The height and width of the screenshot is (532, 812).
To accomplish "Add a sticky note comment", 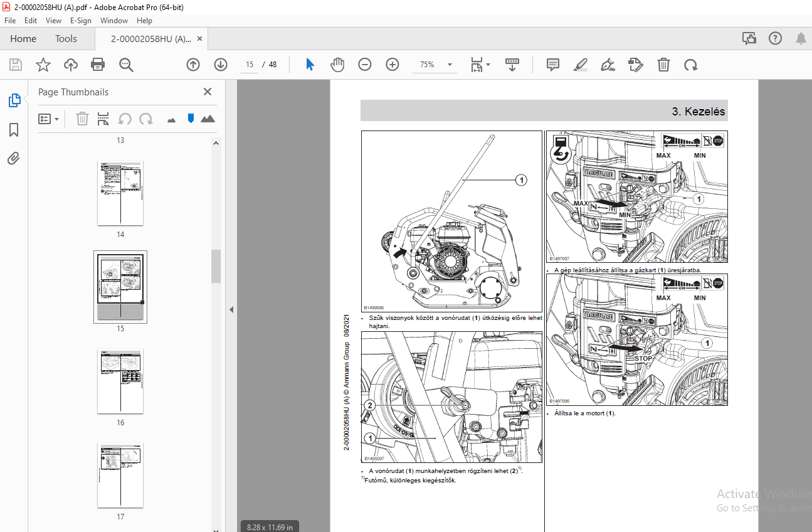I will point(552,65).
